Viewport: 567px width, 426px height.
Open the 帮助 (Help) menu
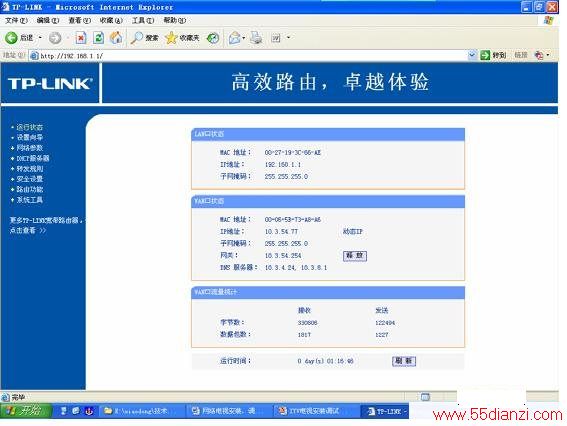(x=175, y=21)
